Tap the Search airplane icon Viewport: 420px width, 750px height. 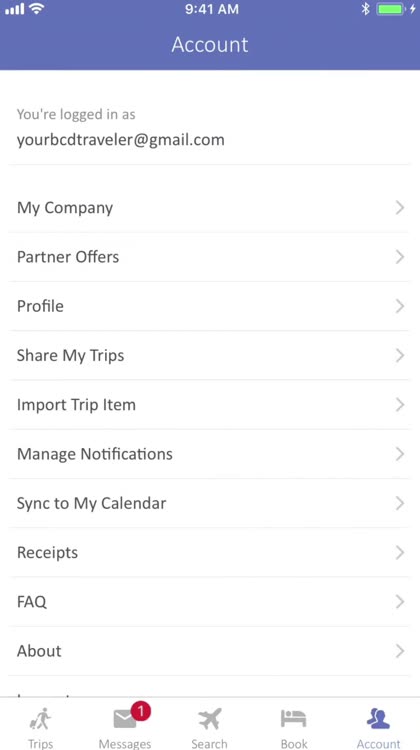tap(210, 719)
